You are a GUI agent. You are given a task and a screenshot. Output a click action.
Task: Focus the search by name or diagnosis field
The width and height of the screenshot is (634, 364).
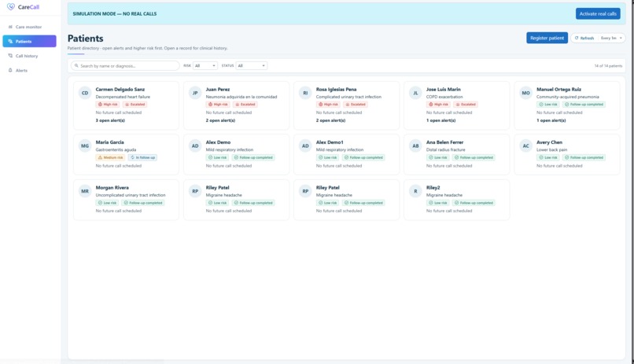pyautogui.click(x=125, y=65)
